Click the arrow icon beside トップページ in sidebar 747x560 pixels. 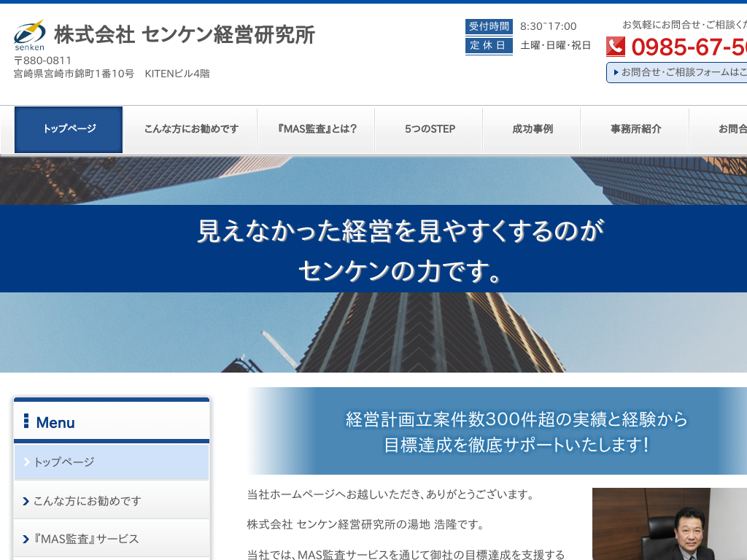pyautogui.click(x=28, y=462)
